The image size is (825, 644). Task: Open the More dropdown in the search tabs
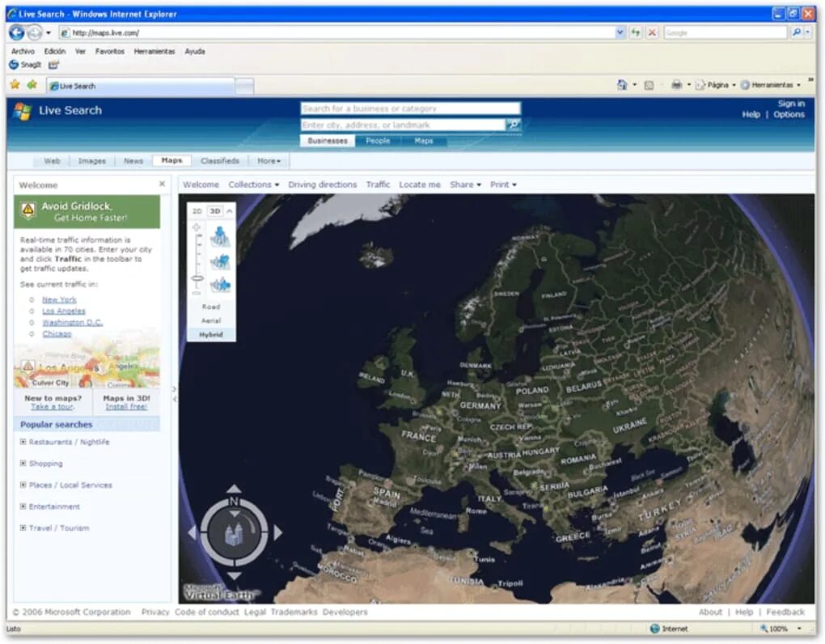pyautogui.click(x=269, y=161)
